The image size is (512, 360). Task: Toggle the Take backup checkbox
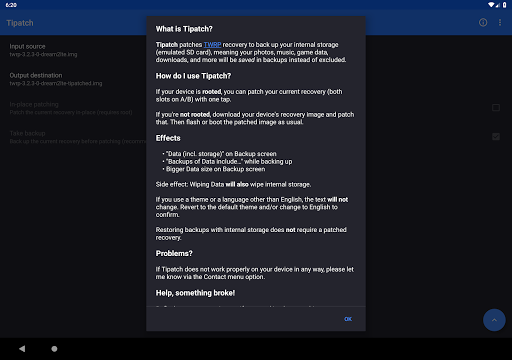click(x=496, y=137)
